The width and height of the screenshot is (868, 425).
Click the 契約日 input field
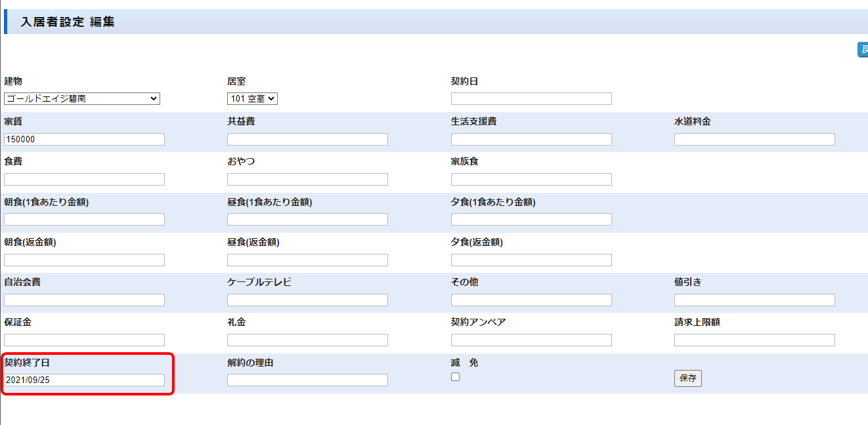531,99
